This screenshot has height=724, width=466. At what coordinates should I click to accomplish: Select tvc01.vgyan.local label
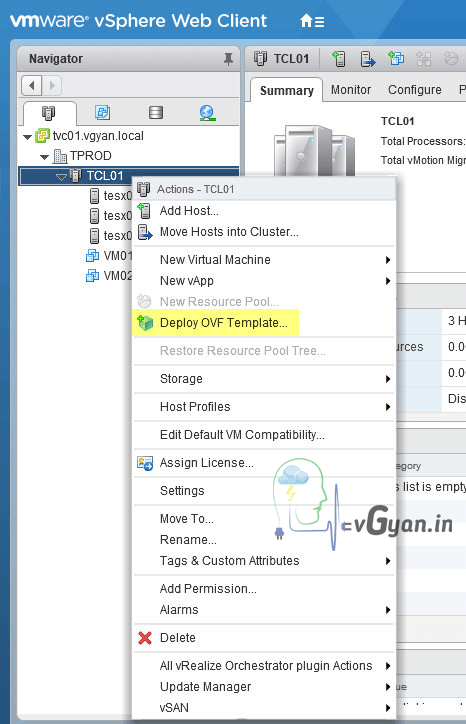point(98,136)
